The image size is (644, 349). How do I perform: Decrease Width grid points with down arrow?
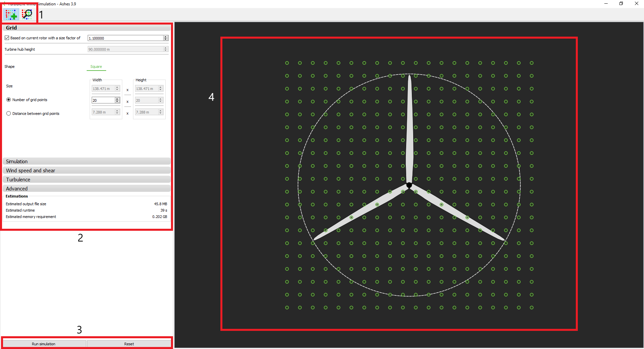[x=117, y=102]
